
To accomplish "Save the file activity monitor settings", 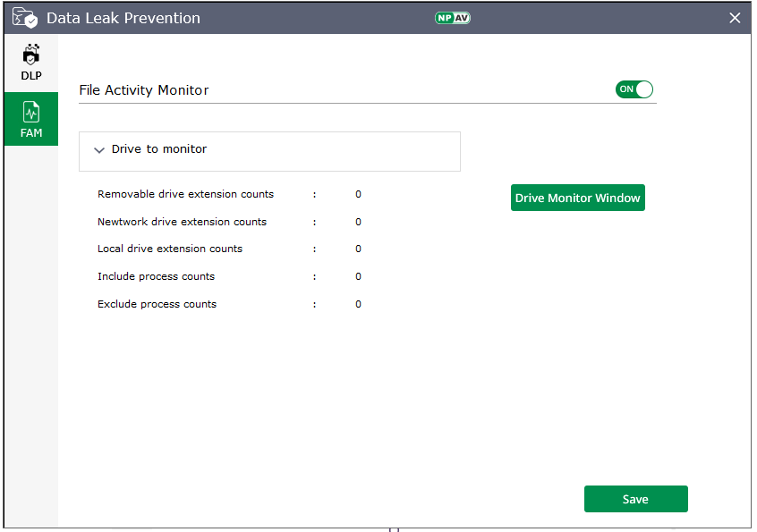I will click(635, 499).
